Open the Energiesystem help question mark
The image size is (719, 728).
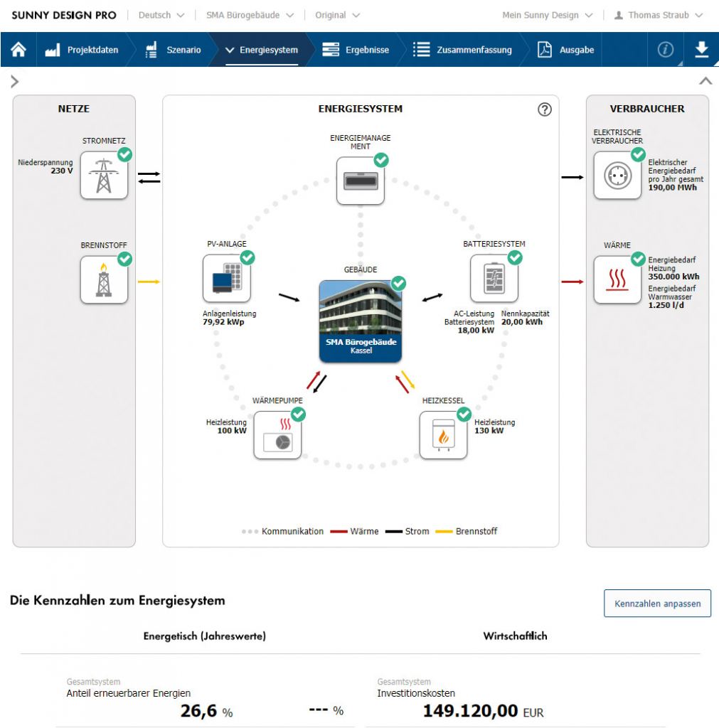(544, 109)
